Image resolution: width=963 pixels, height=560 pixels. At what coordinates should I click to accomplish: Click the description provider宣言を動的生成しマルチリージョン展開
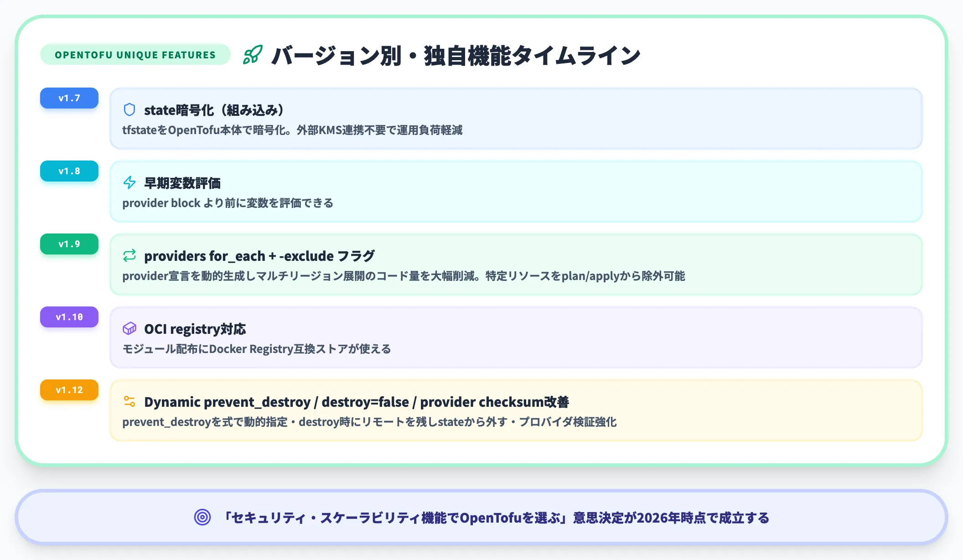pos(404,276)
